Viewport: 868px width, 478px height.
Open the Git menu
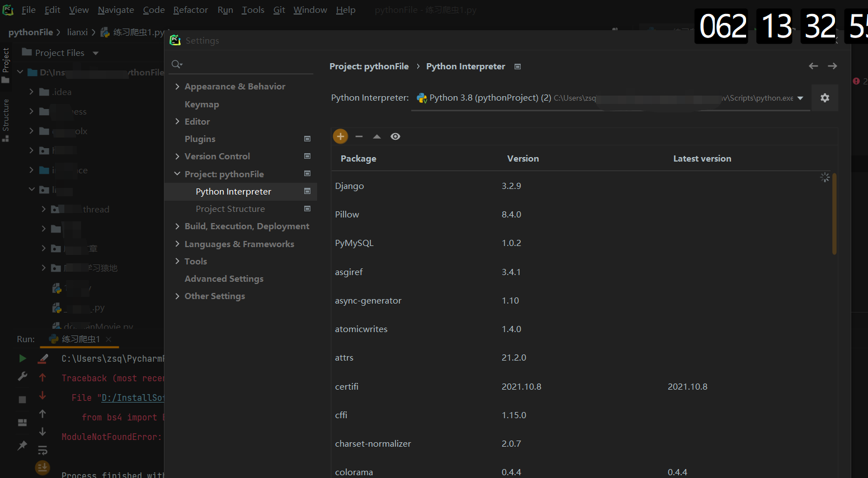click(x=279, y=10)
